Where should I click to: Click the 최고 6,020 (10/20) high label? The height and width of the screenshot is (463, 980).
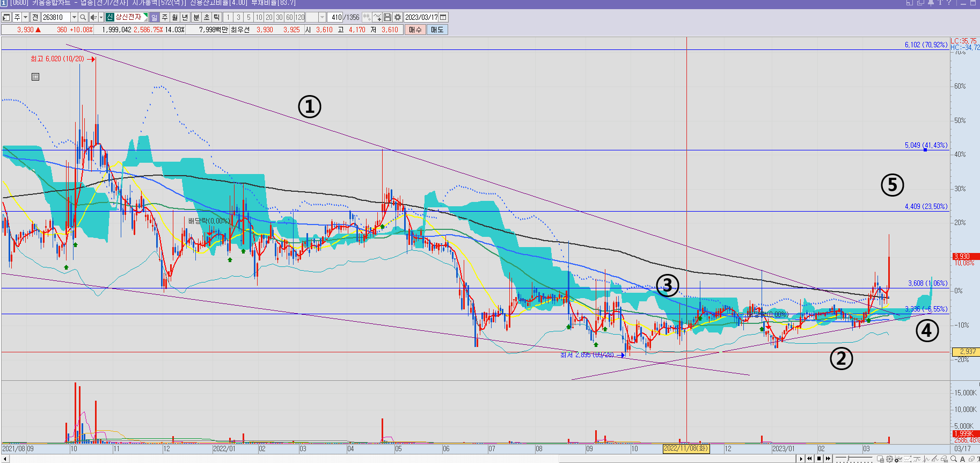(57, 59)
